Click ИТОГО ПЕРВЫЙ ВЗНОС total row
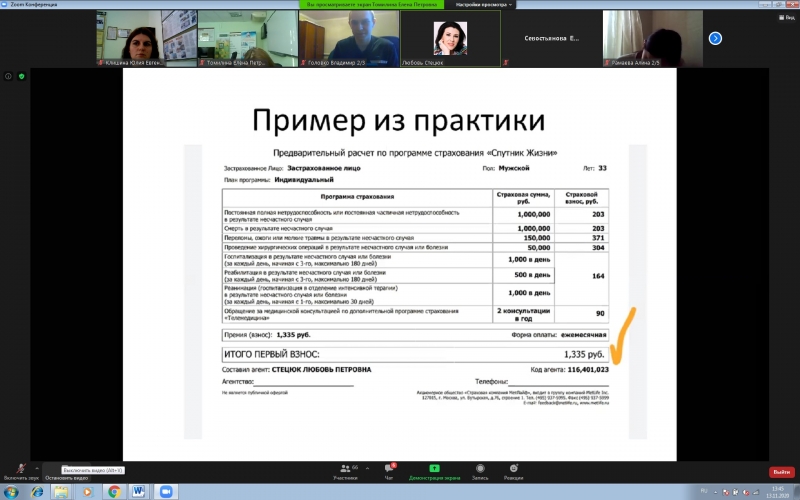Image resolution: width=800 pixels, height=500 pixels. pyautogui.click(x=415, y=354)
